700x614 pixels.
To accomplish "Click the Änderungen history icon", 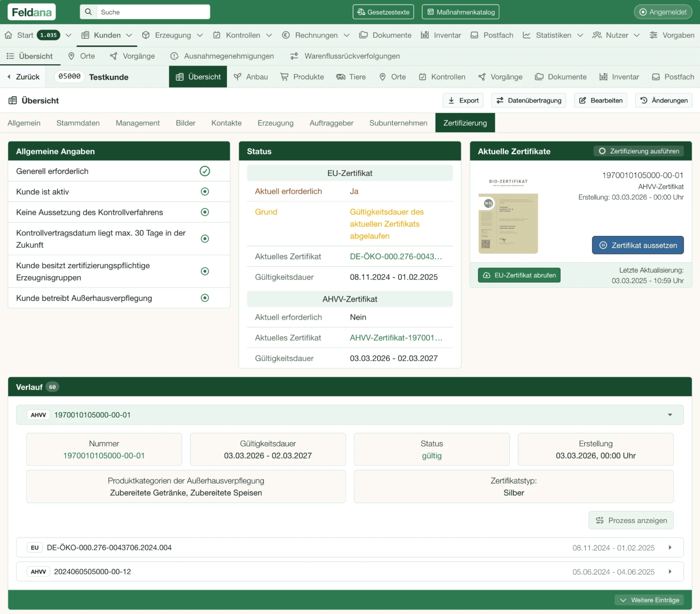I will 644,100.
